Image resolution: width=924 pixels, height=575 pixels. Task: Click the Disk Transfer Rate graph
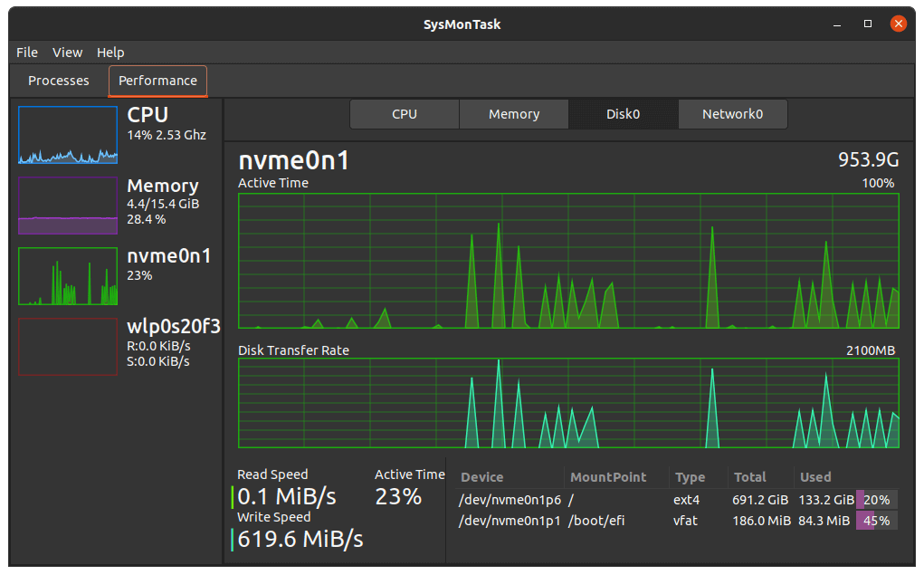coord(570,403)
